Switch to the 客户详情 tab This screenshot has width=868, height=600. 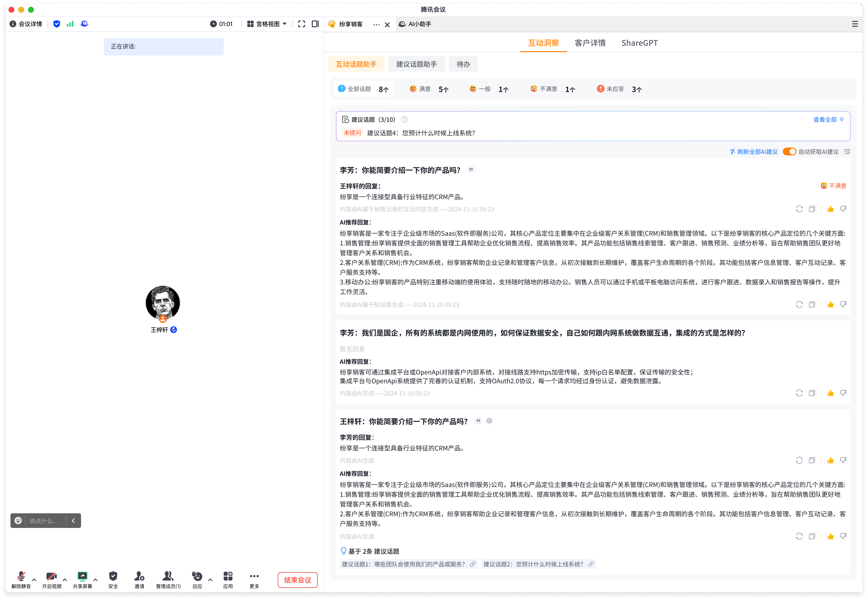click(x=590, y=43)
